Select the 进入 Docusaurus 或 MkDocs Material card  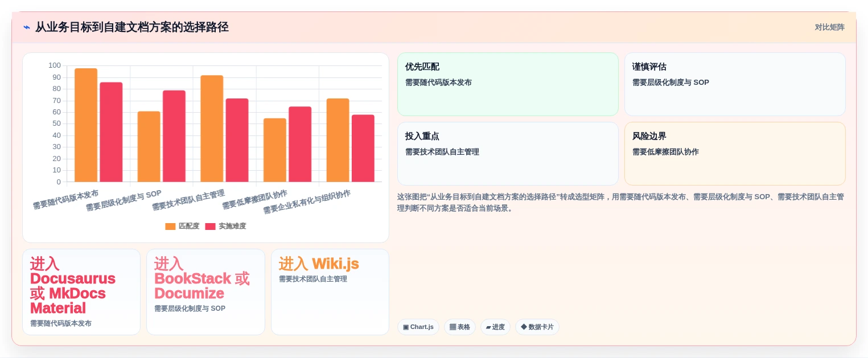coord(81,292)
